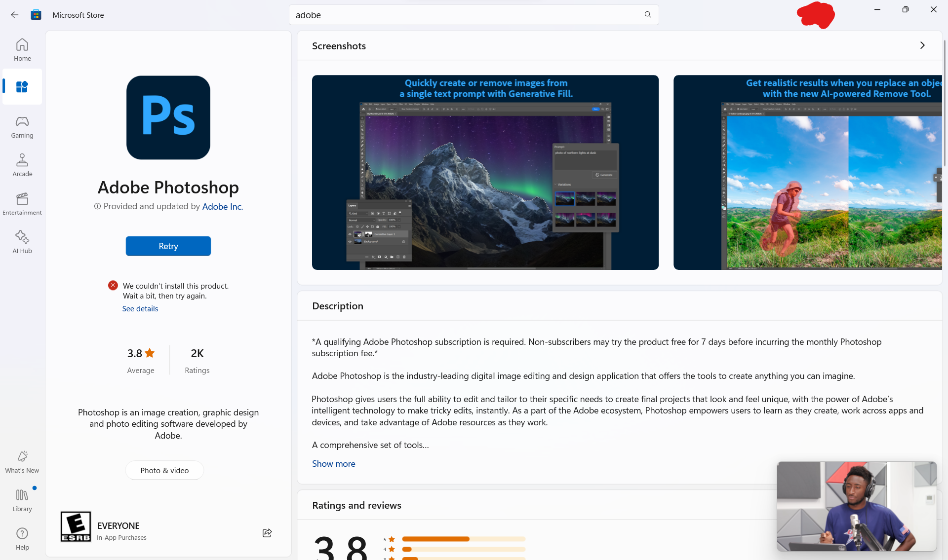Click the Adobe Photoshop title text
948x560 pixels.
click(x=168, y=187)
